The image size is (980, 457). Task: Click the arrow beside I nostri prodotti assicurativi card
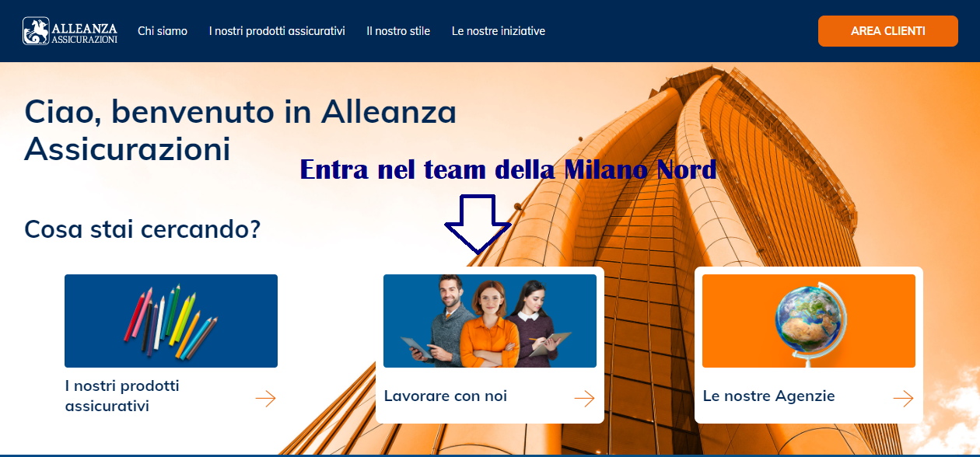(265, 399)
